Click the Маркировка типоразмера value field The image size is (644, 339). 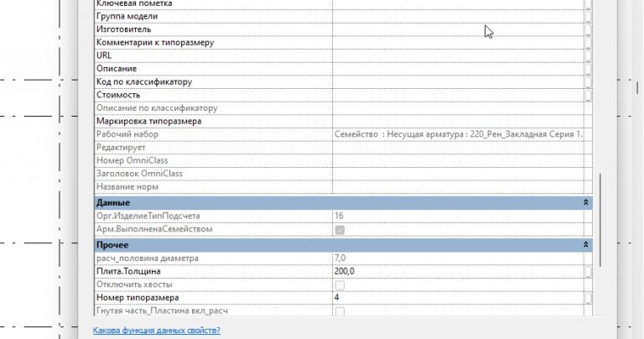458,122
